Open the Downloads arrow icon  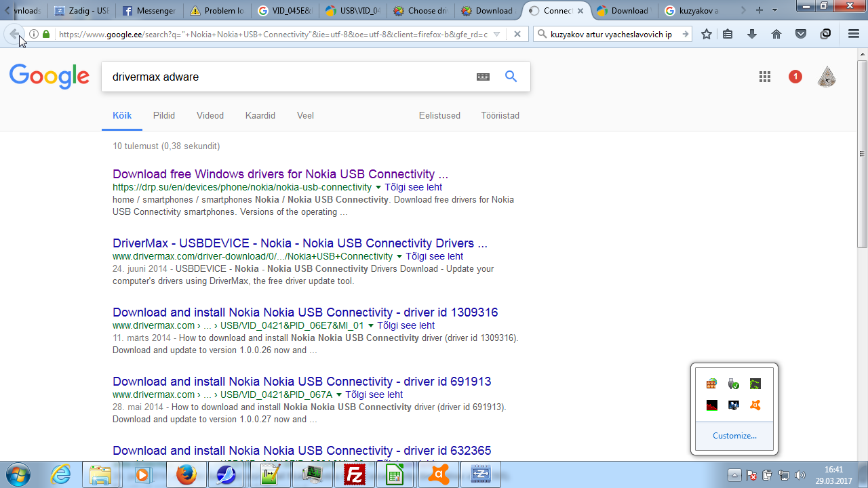pyautogui.click(x=752, y=34)
